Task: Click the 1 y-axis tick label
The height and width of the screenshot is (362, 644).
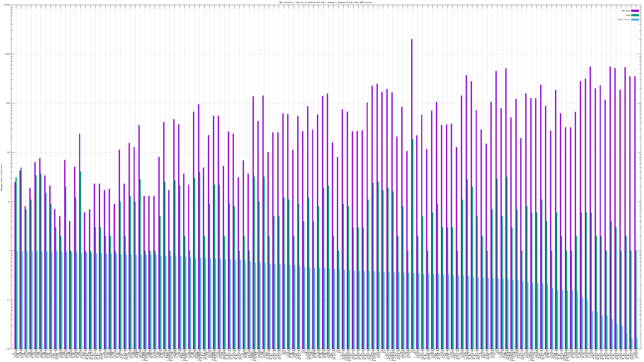Action: pyautogui.click(x=10, y=251)
